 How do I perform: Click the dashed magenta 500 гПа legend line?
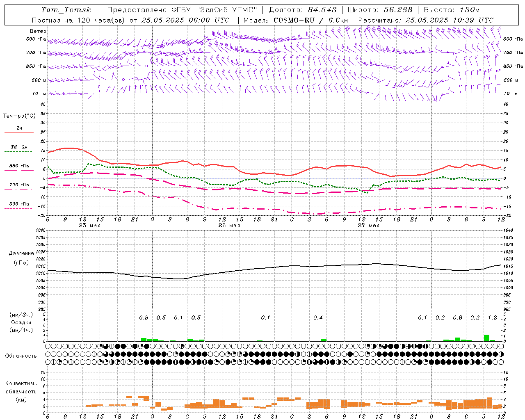(18, 208)
